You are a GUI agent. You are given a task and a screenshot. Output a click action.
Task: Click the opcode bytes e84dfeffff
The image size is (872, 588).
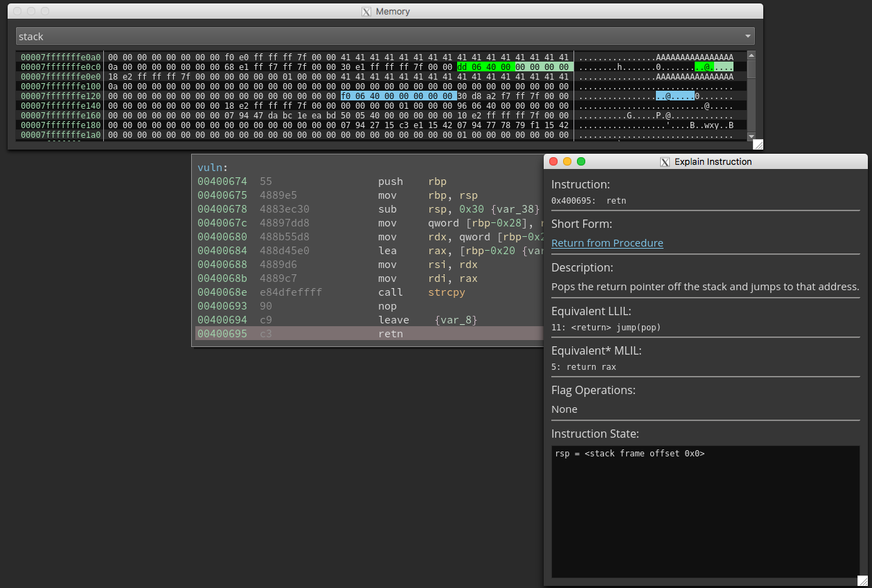[x=291, y=292]
